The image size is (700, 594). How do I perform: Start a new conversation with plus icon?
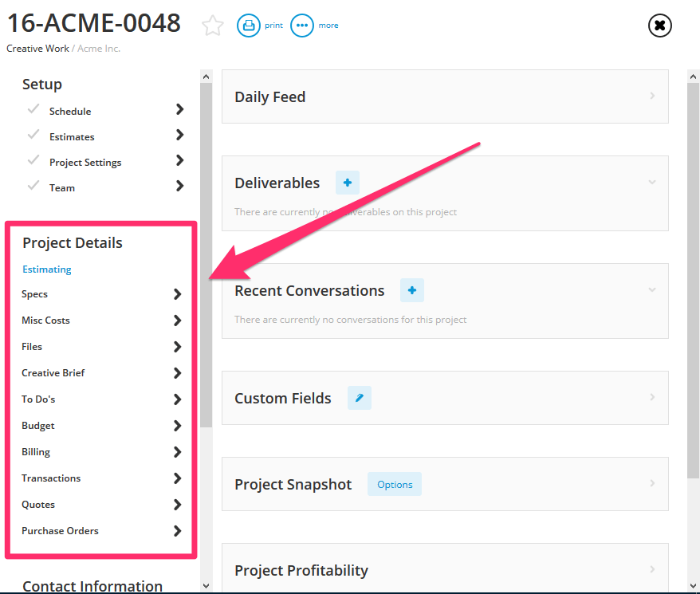click(x=411, y=290)
